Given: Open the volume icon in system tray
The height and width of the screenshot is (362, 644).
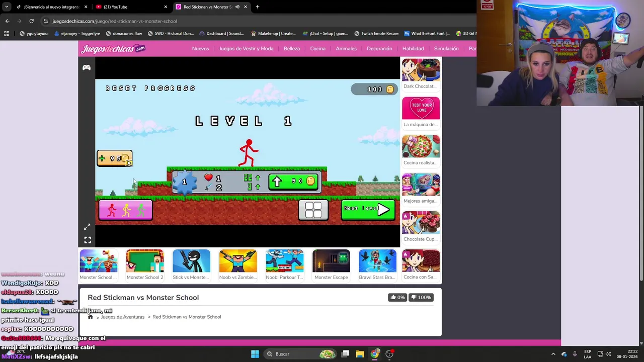Looking at the screenshot, I should click(608, 354).
